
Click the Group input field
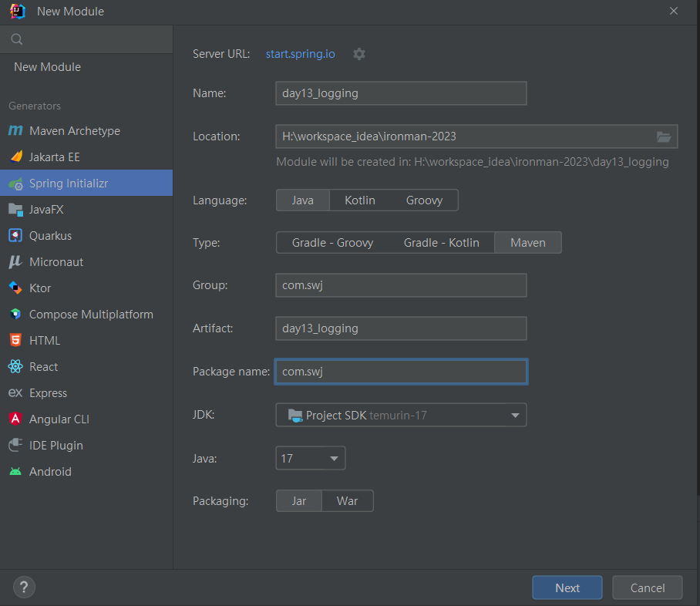[x=401, y=285]
